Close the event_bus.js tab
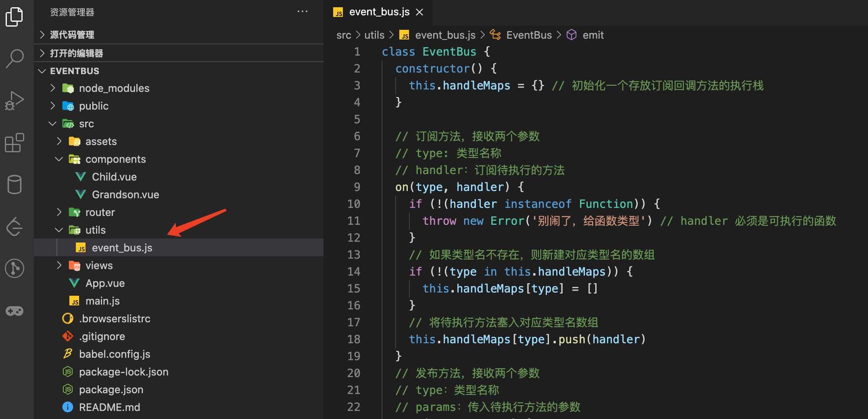Viewport: 868px width, 419px height. pos(419,12)
